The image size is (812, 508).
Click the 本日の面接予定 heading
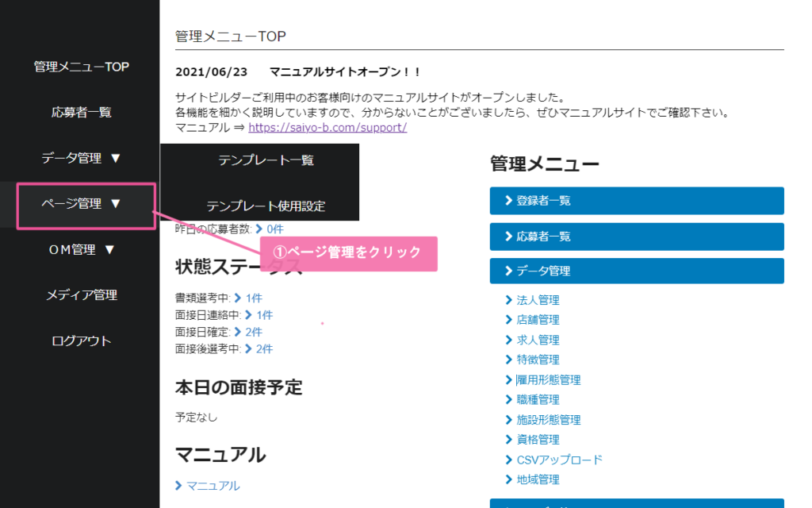pyautogui.click(x=239, y=387)
